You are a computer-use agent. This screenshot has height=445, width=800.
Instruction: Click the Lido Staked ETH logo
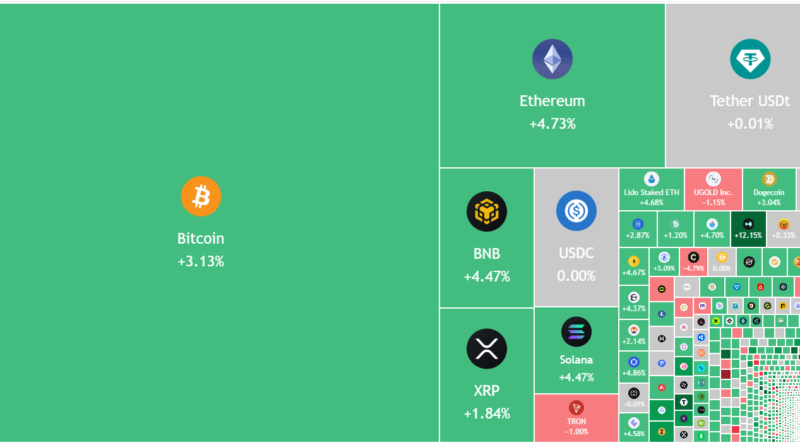coord(652,178)
